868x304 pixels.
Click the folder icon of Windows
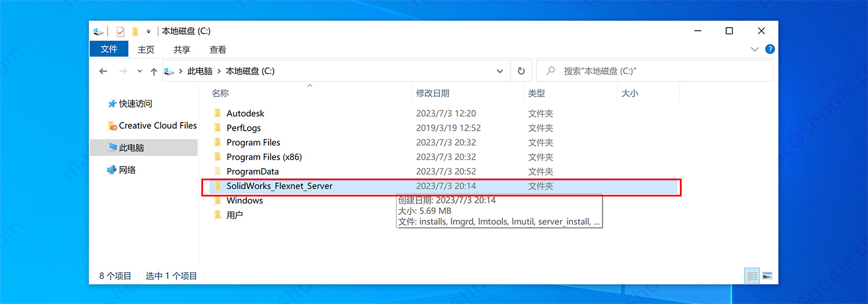pos(218,201)
